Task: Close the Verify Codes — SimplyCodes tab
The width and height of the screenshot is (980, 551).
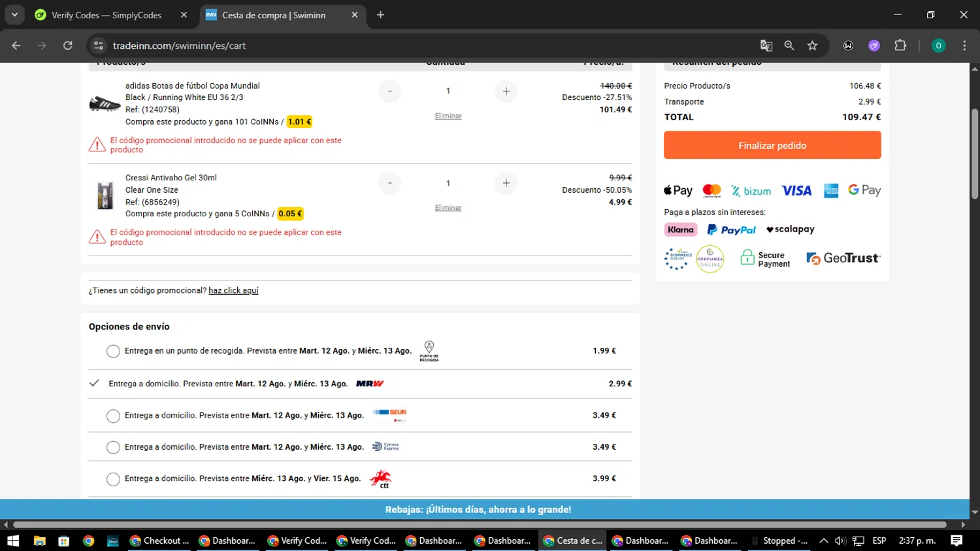Action: [184, 15]
